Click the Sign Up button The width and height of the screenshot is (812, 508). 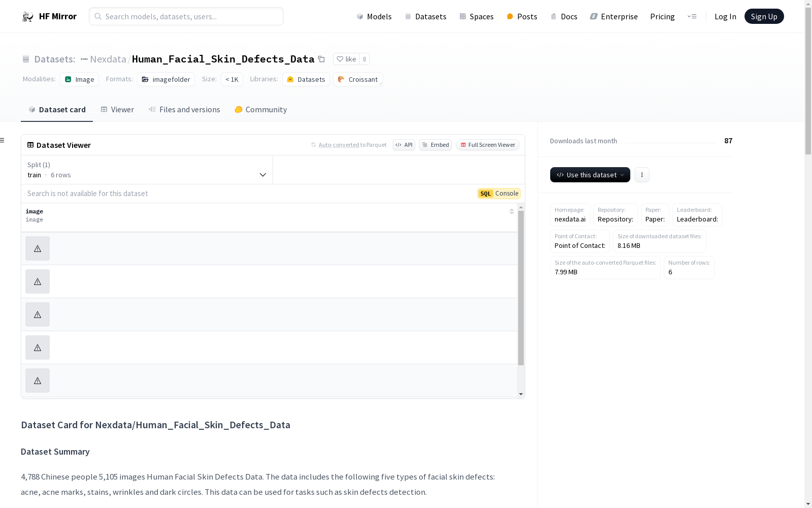[x=764, y=16]
